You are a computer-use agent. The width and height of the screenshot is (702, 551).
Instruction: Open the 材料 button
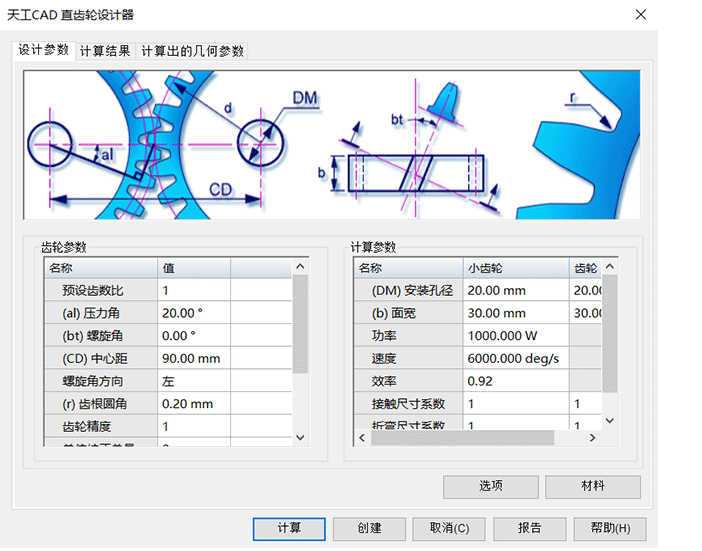click(593, 487)
